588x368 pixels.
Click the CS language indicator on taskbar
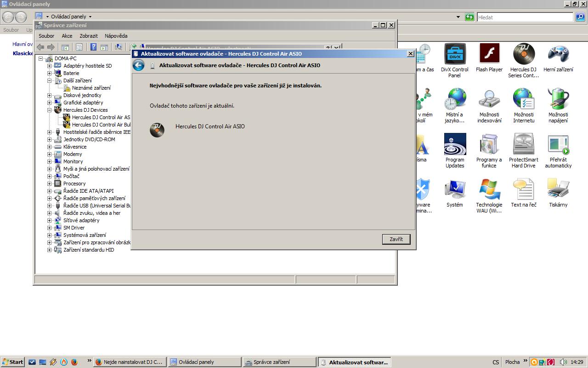tap(496, 362)
